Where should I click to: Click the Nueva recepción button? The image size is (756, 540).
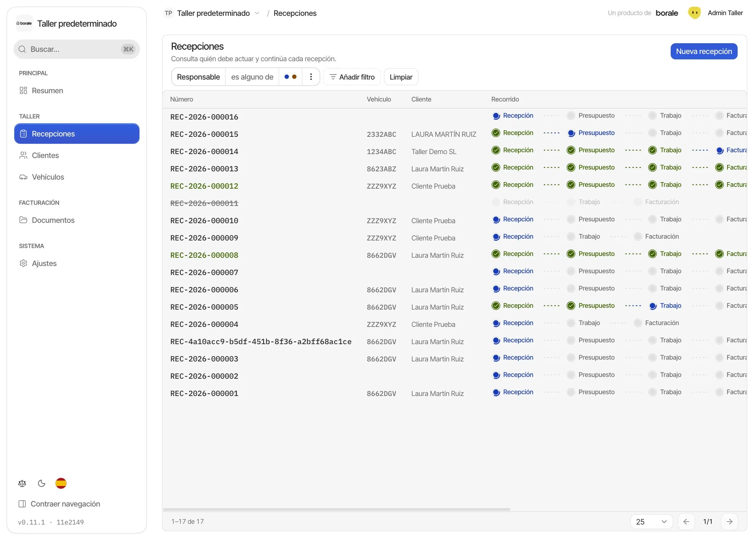coord(704,51)
